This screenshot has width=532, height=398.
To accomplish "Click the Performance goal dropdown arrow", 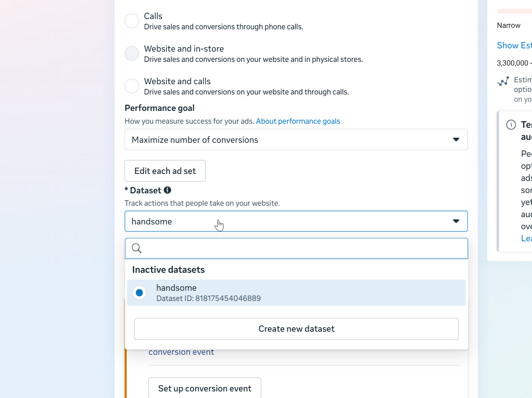I will coord(456,140).
